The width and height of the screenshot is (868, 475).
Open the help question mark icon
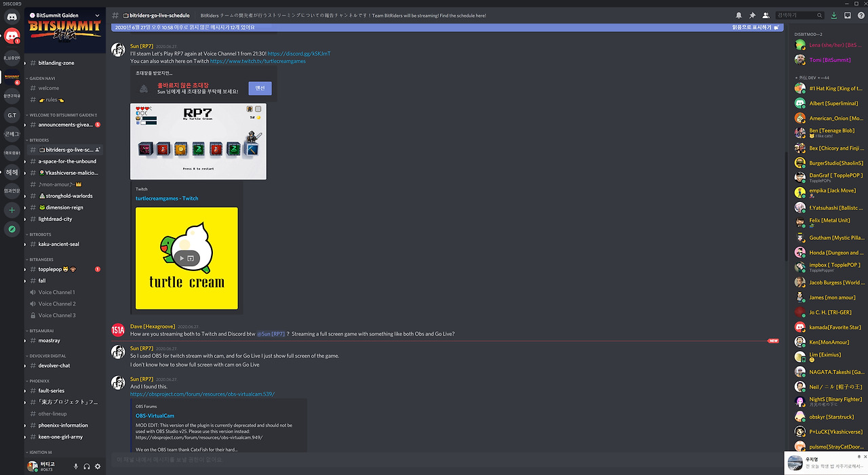coord(860,15)
